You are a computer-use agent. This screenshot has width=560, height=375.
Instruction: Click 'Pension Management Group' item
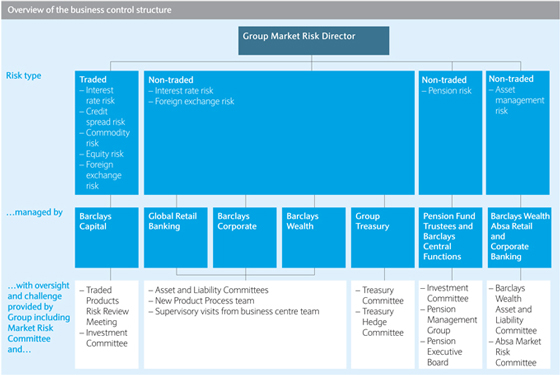coord(449,319)
